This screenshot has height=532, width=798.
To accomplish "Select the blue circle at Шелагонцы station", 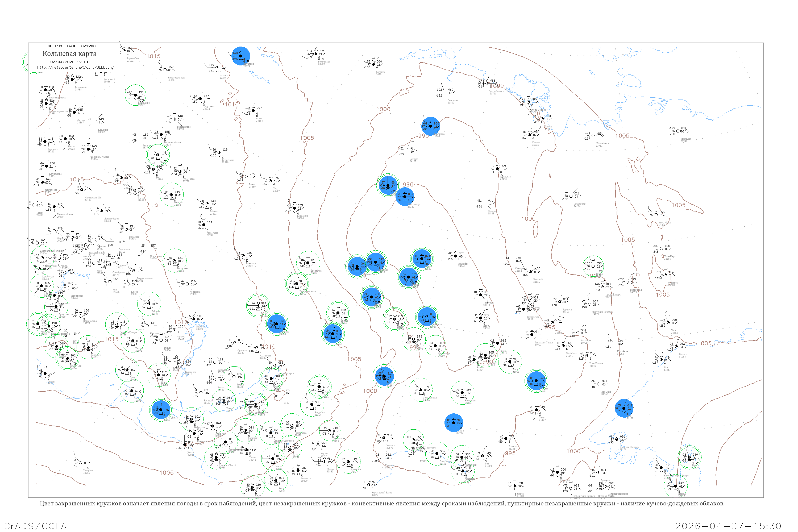I will point(404,197).
